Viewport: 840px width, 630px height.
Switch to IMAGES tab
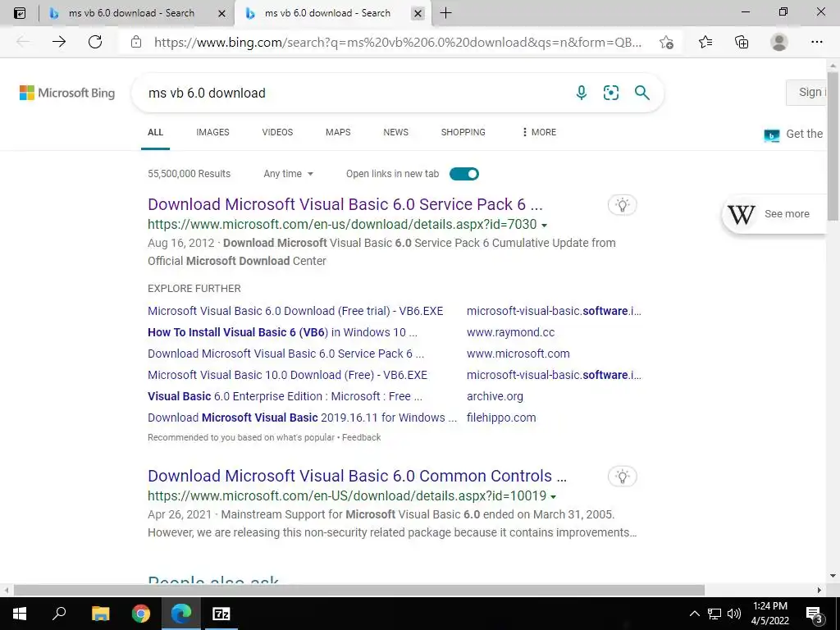(x=212, y=132)
